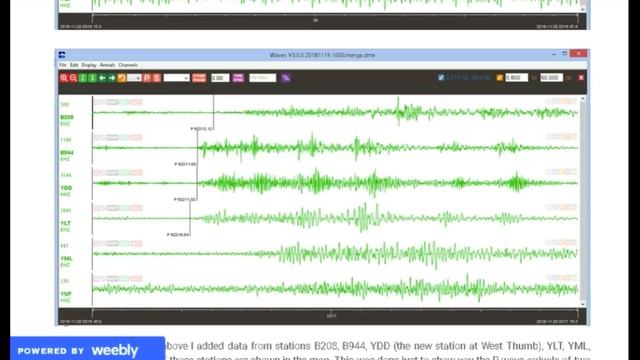Click the scroll down arrow of waveform panel

[x=582, y=304]
